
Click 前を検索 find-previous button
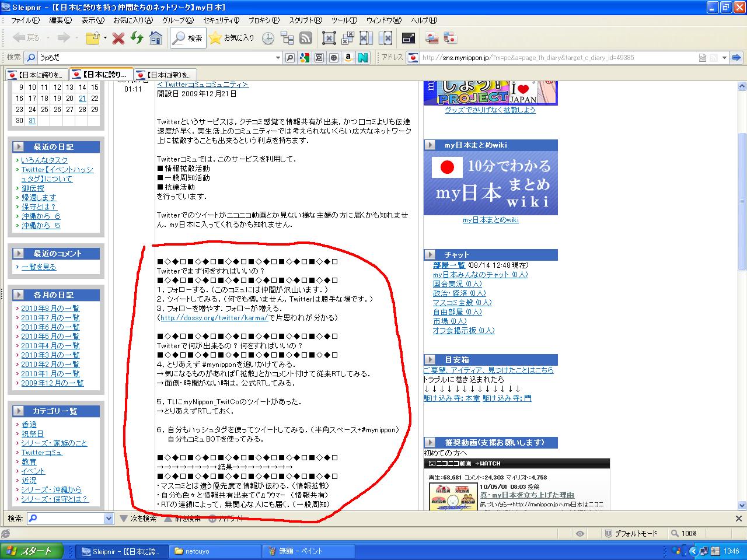pyautogui.click(x=183, y=518)
